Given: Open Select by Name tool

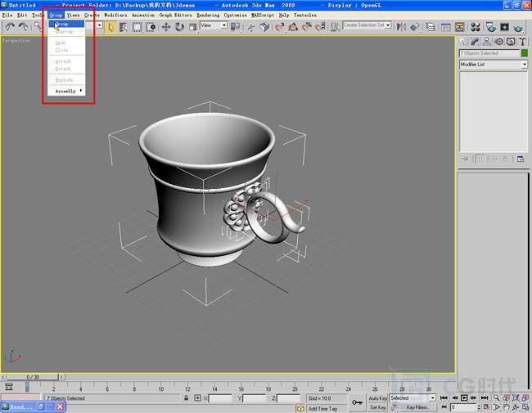Looking at the screenshot, I should point(124,27).
